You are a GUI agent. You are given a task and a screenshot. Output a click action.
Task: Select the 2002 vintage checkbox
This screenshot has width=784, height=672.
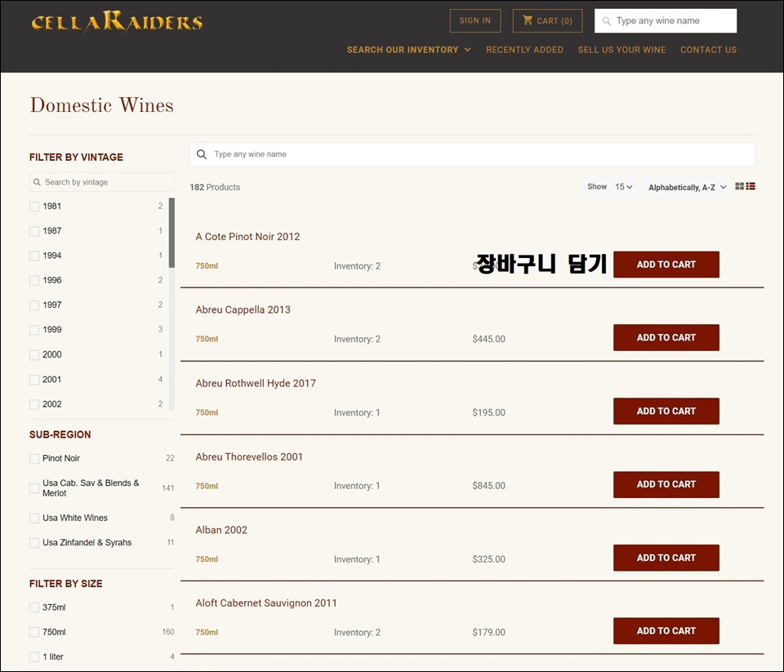(x=34, y=404)
